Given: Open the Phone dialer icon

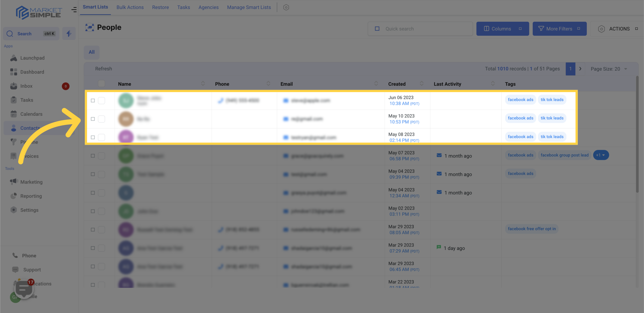Looking at the screenshot, I should coord(15,255).
